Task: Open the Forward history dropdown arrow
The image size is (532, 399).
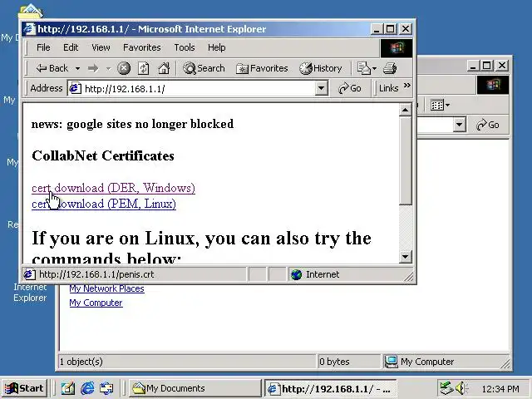Action: pos(108,68)
